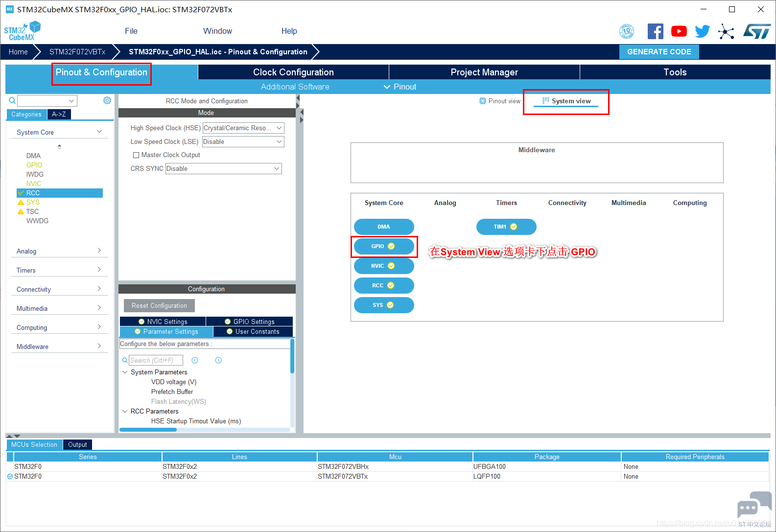This screenshot has height=532, width=776.
Task: Click the search magnifier in categories panel
Action: [x=12, y=100]
